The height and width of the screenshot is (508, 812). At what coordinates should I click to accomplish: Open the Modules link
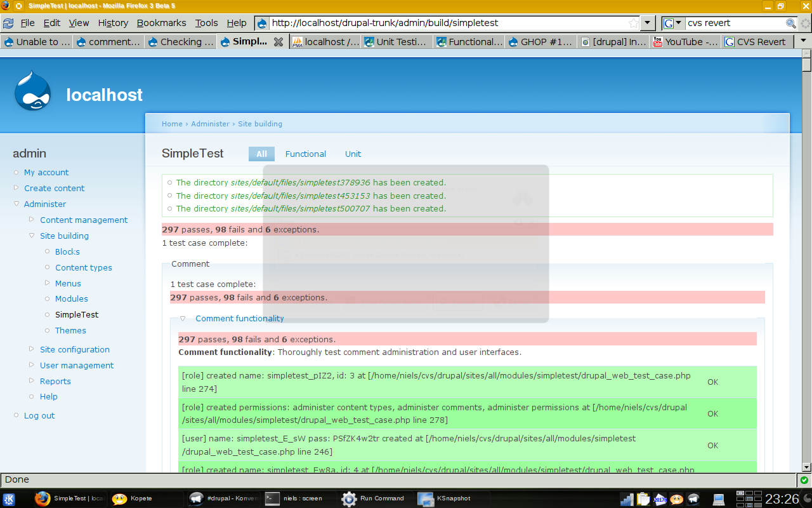point(72,298)
